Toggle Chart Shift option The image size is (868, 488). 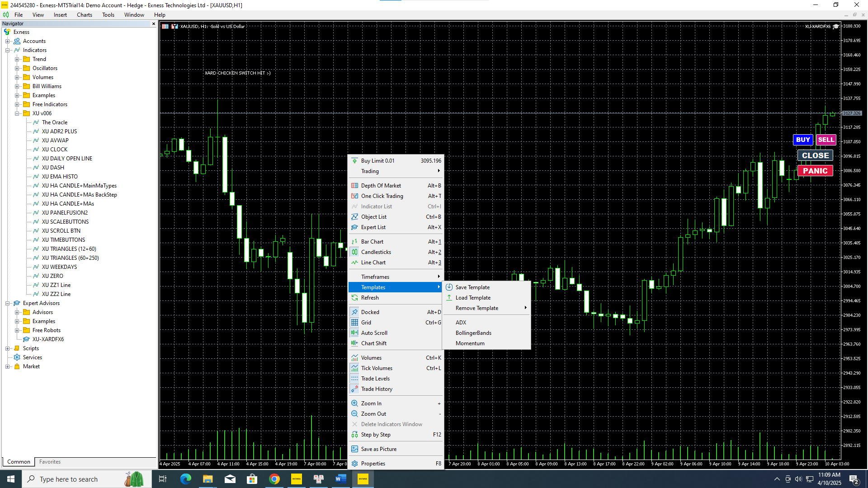point(373,343)
